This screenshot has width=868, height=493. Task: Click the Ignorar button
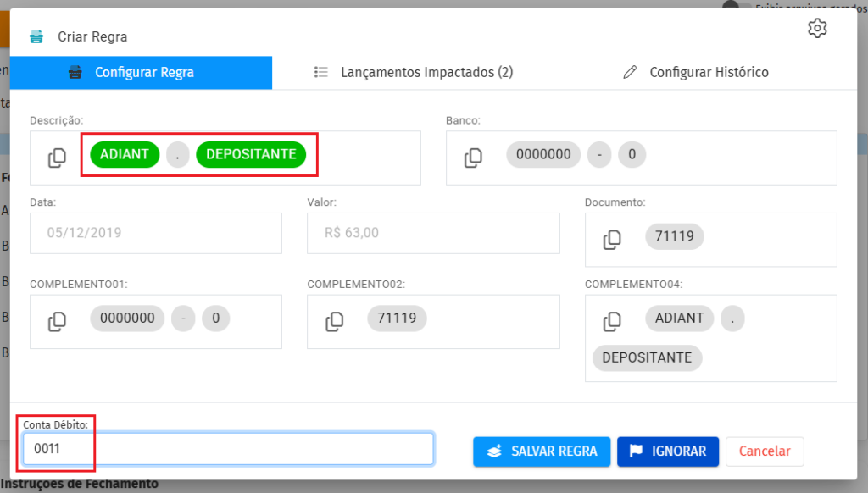[x=668, y=451]
